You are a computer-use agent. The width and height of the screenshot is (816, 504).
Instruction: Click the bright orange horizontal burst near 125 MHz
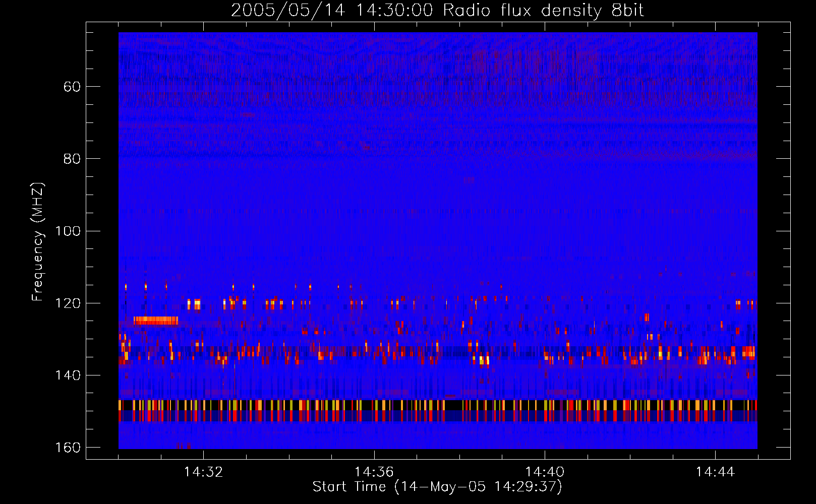click(156, 320)
